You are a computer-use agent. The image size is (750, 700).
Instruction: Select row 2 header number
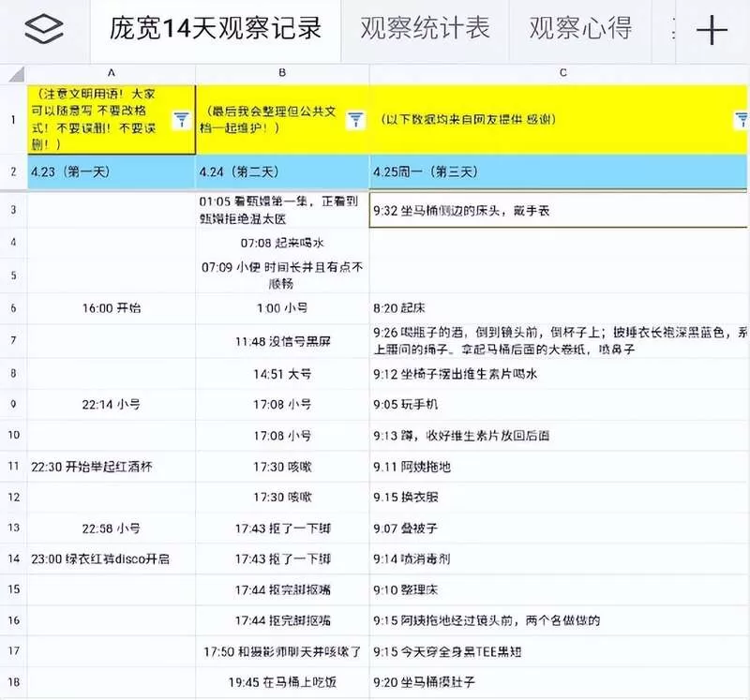[x=13, y=171]
